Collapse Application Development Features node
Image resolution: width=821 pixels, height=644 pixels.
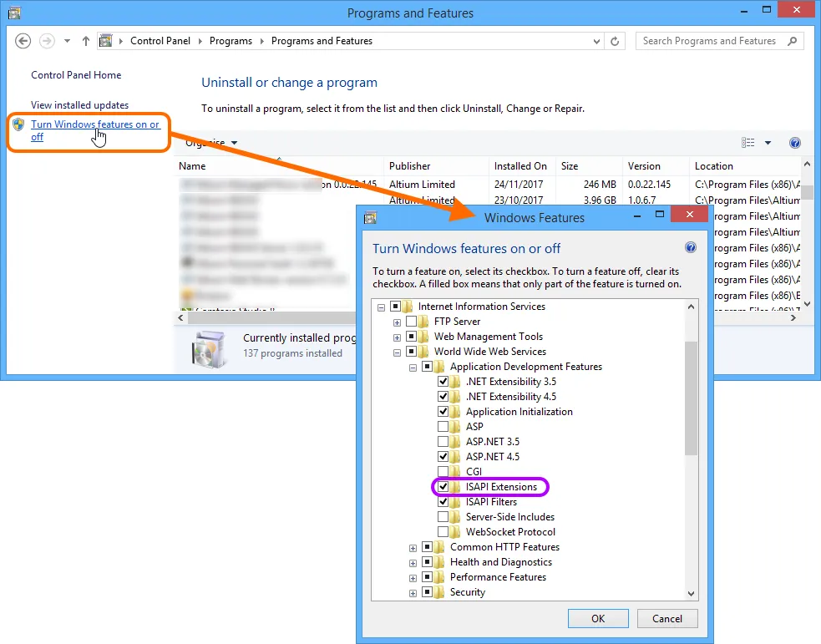413,368
